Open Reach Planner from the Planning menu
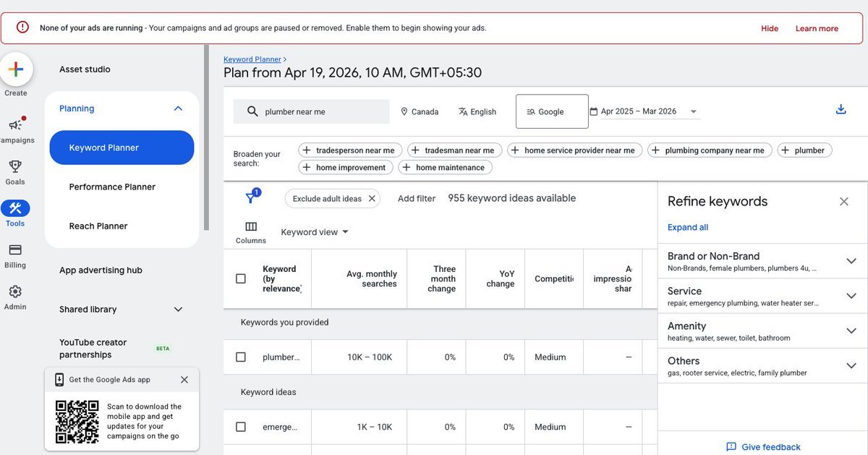 pyautogui.click(x=98, y=226)
